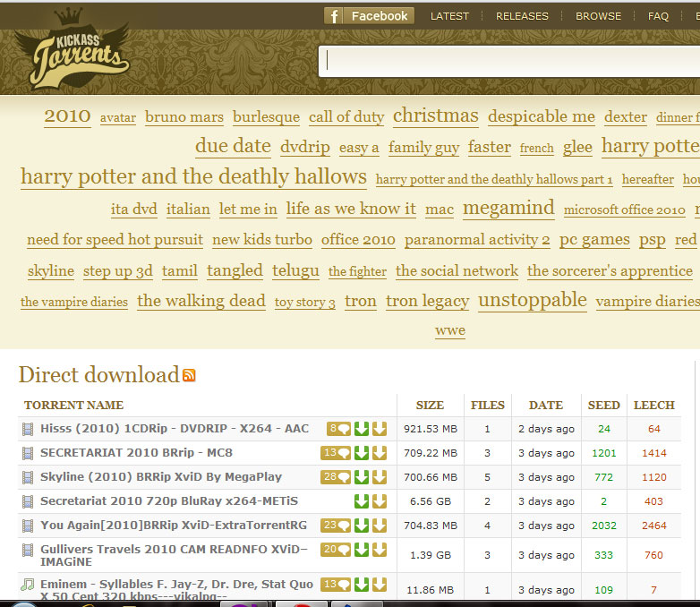The image size is (700, 607).
Task: Click yellow download arrow for Skyline BRRip
Action: (380, 477)
